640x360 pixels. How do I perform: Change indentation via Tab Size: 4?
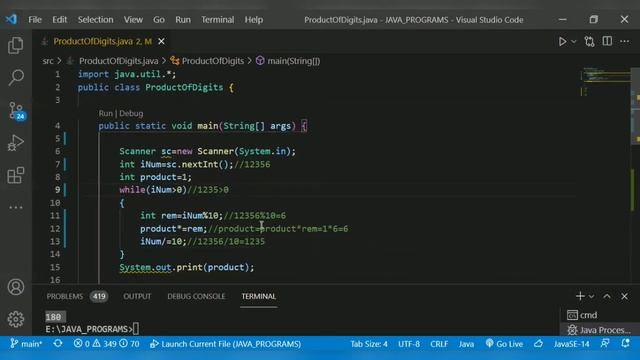coord(369,344)
